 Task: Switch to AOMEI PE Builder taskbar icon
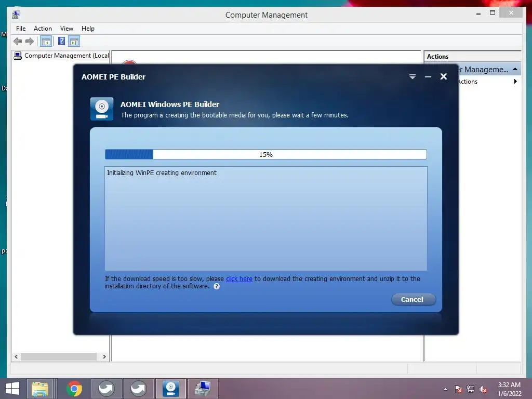[170, 389]
